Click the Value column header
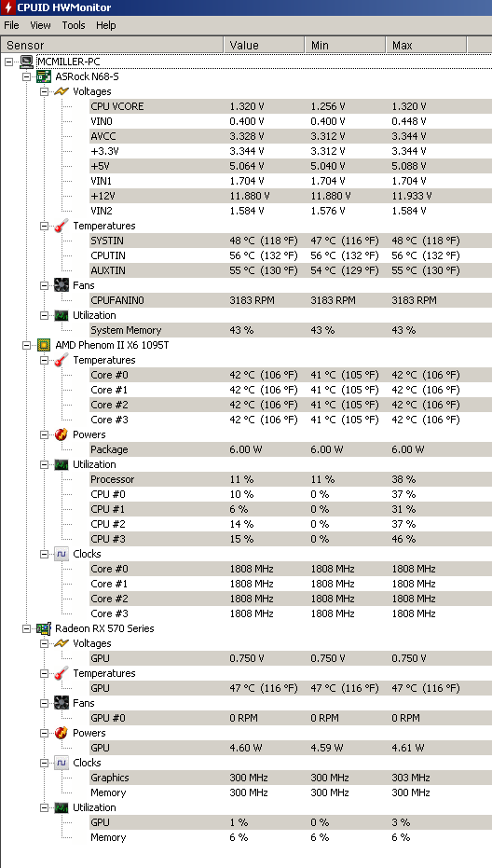This screenshot has height=868, width=492. (x=264, y=45)
